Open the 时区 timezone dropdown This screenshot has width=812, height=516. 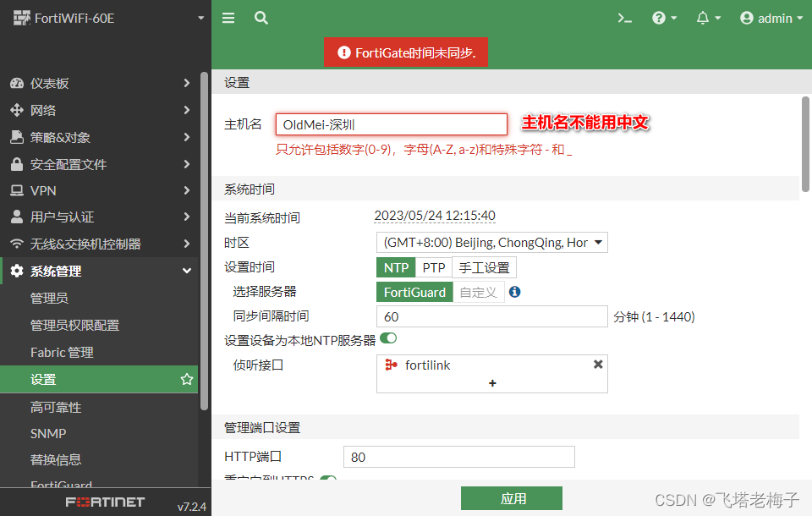(492, 243)
